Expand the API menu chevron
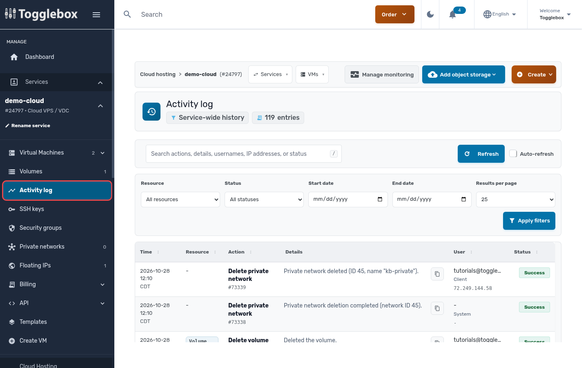The image size is (588, 368). (x=102, y=303)
